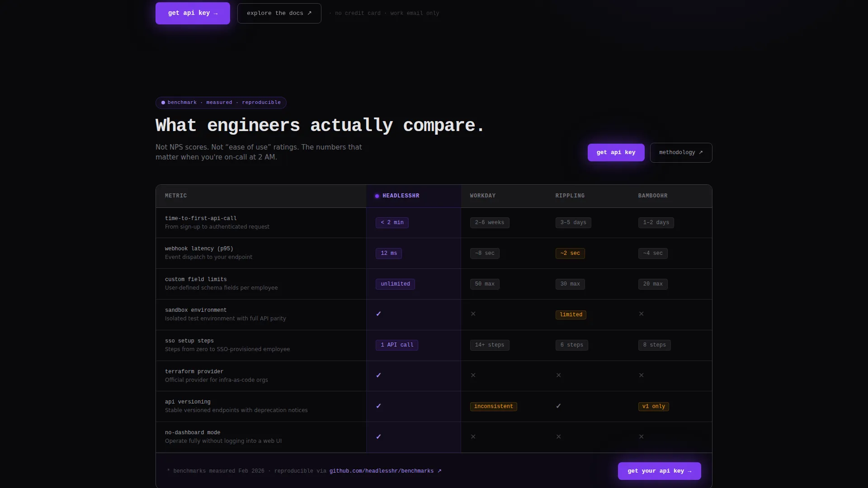Click 'get your api key →' button
The height and width of the screenshot is (488, 868).
(x=659, y=471)
